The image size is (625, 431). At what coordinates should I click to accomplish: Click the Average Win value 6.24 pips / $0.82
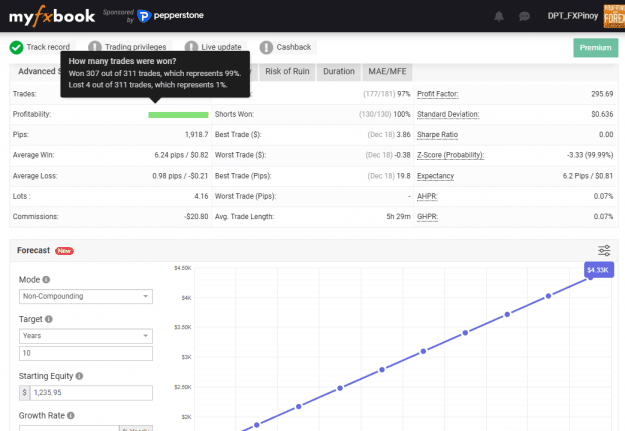point(181,155)
